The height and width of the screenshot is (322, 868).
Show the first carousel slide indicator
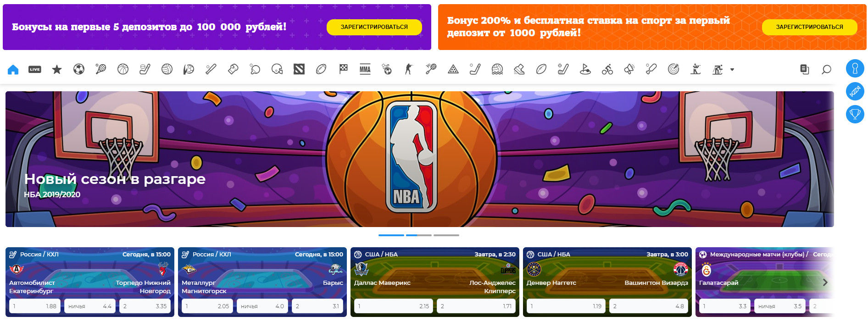point(391,235)
